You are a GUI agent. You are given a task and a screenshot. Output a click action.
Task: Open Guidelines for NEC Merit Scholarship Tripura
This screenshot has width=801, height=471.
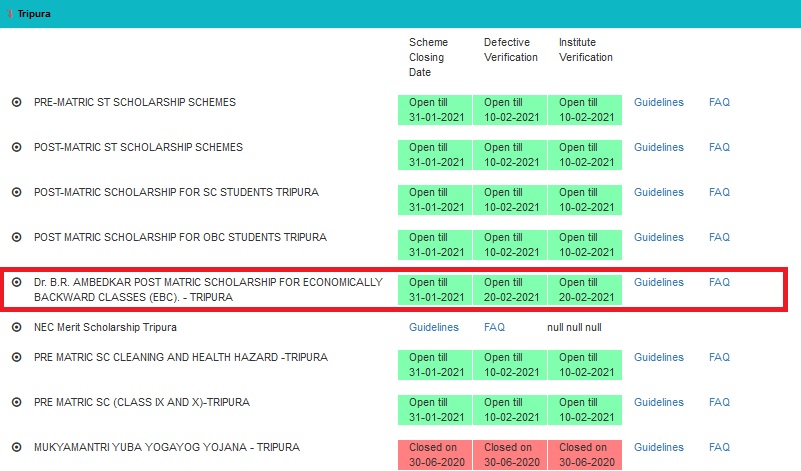434,327
